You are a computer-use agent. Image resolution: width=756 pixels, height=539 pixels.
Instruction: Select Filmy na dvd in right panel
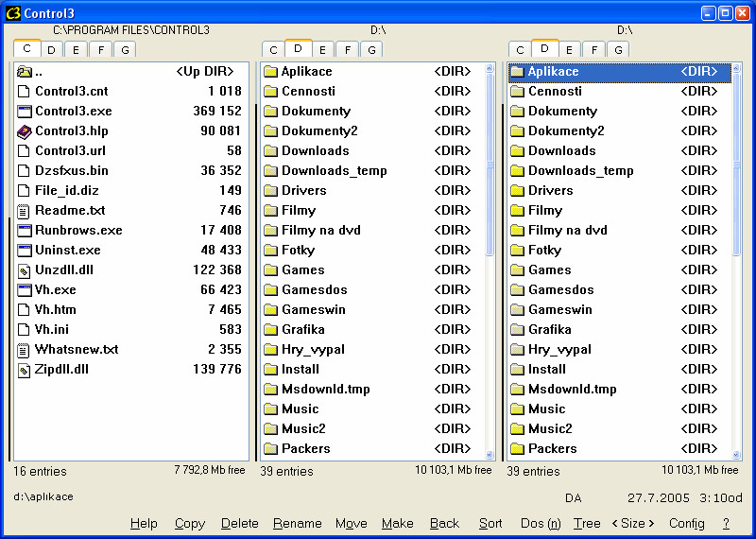click(x=620, y=231)
